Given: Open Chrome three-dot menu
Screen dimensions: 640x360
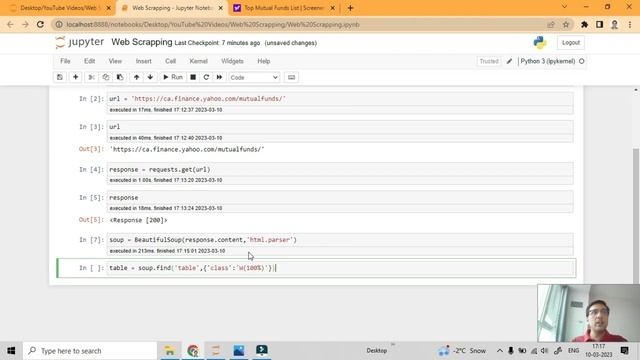Looking at the screenshot, I should (x=630, y=24).
